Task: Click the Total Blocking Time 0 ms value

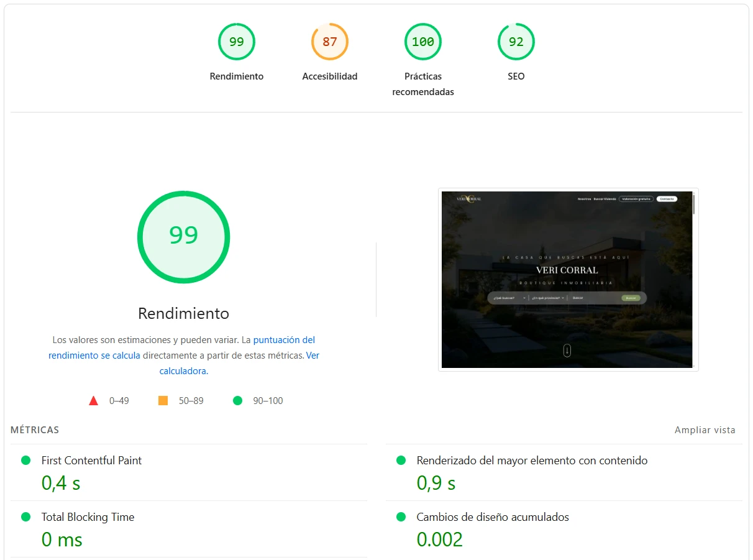Action: (62, 539)
